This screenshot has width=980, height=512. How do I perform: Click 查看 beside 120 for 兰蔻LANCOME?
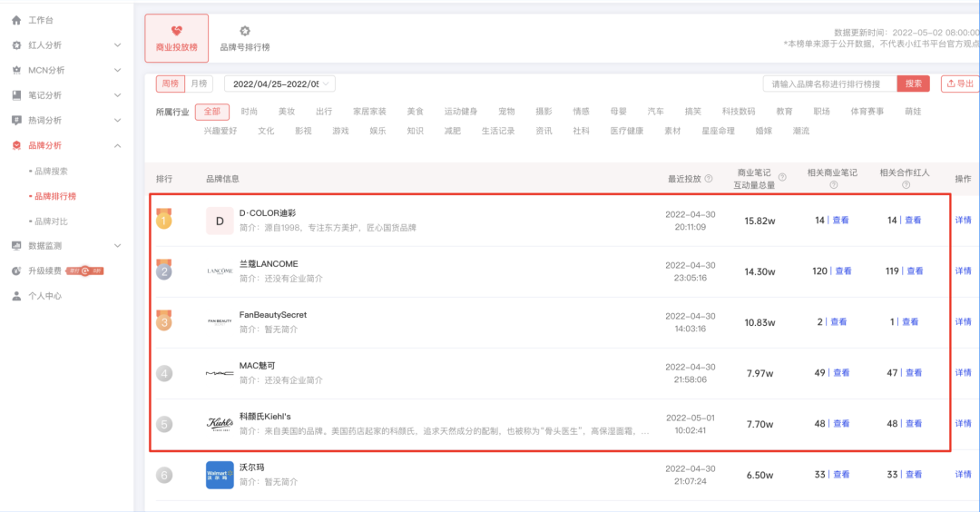tap(843, 271)
